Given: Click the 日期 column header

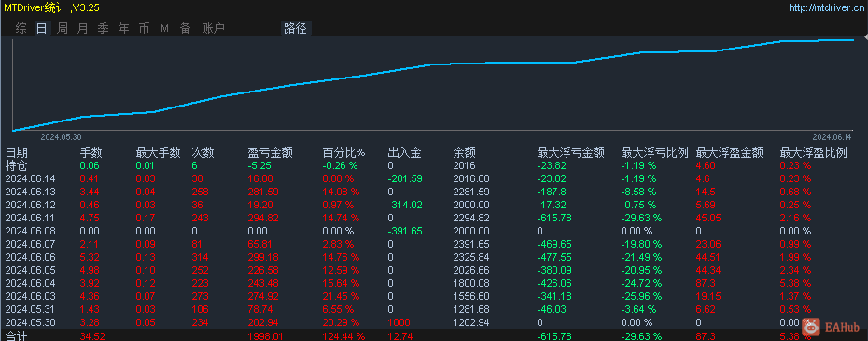Looking at the screenshot, I should [x=17, y=153].
